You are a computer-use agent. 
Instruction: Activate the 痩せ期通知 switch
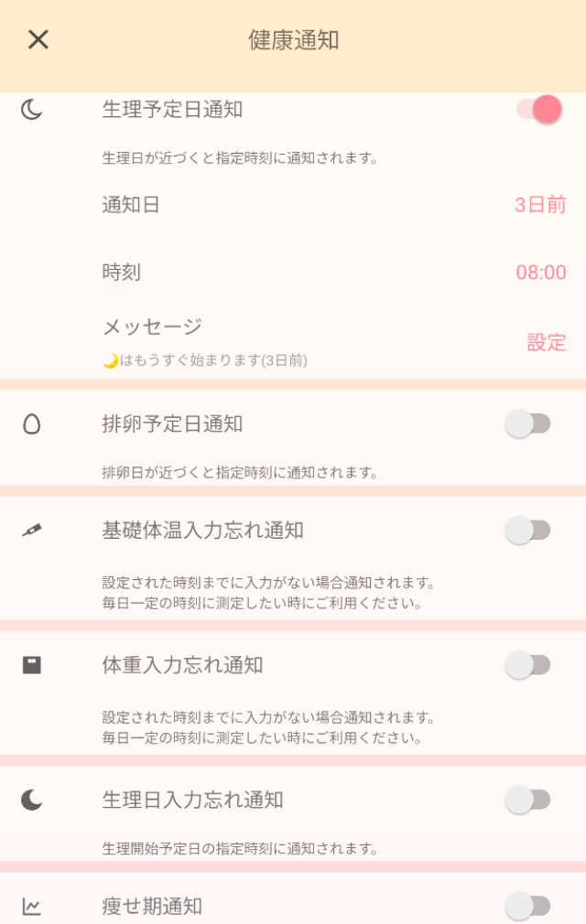tap(528, 906)
